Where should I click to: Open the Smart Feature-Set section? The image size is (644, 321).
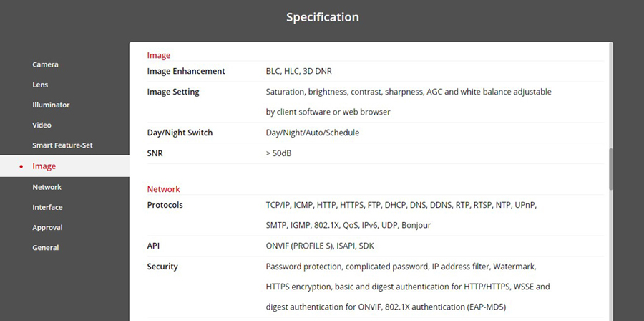(x=62, y=145)
